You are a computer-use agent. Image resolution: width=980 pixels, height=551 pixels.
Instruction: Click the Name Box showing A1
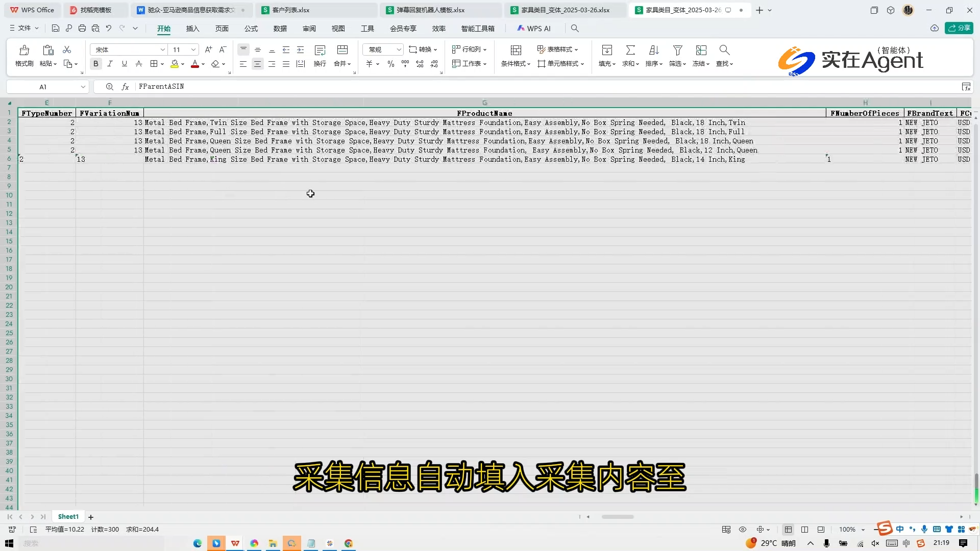(x=43, y=87)
